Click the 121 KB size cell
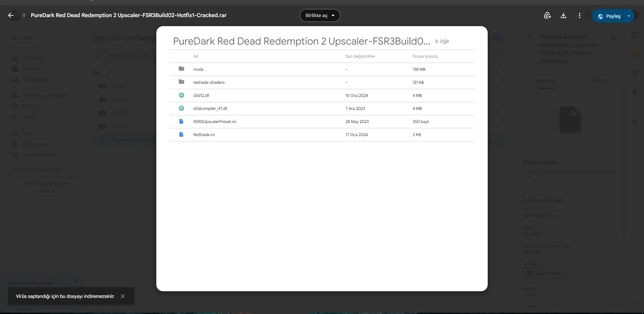The height and width of the screenshot is (314, 644). pyautogui.click(x=418, y=82)
